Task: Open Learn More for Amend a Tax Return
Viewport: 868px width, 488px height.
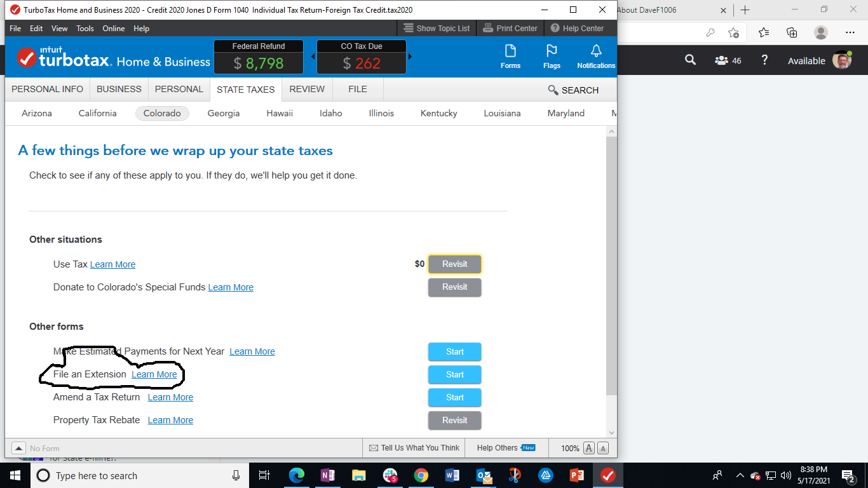Action: 170,397
